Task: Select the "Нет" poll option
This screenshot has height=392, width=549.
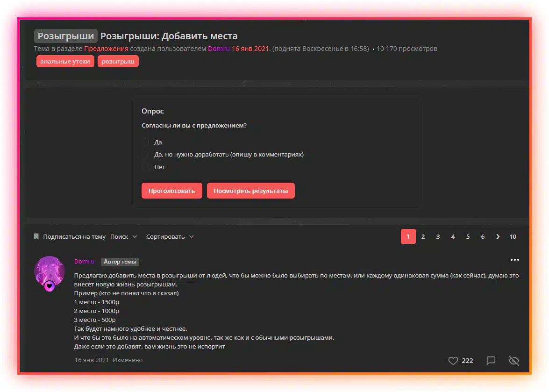Action: coord(146,167)
